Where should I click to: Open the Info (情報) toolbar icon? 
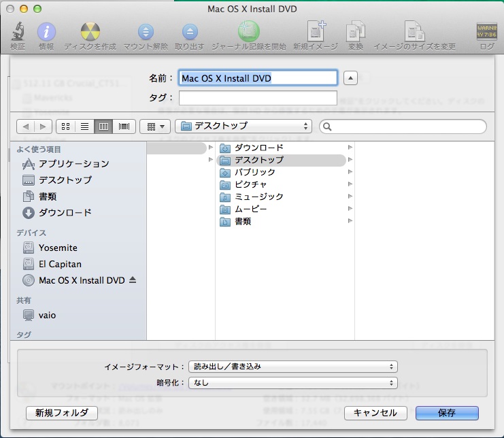[46, 31]
